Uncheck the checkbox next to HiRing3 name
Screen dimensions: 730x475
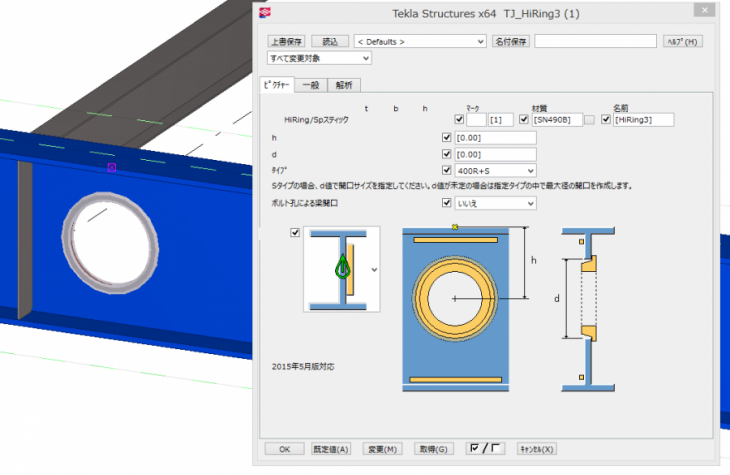tap(606, 120)
